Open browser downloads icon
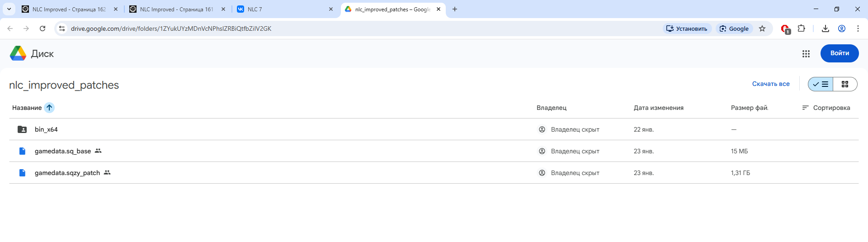868x242 pixels. (825, 28)
